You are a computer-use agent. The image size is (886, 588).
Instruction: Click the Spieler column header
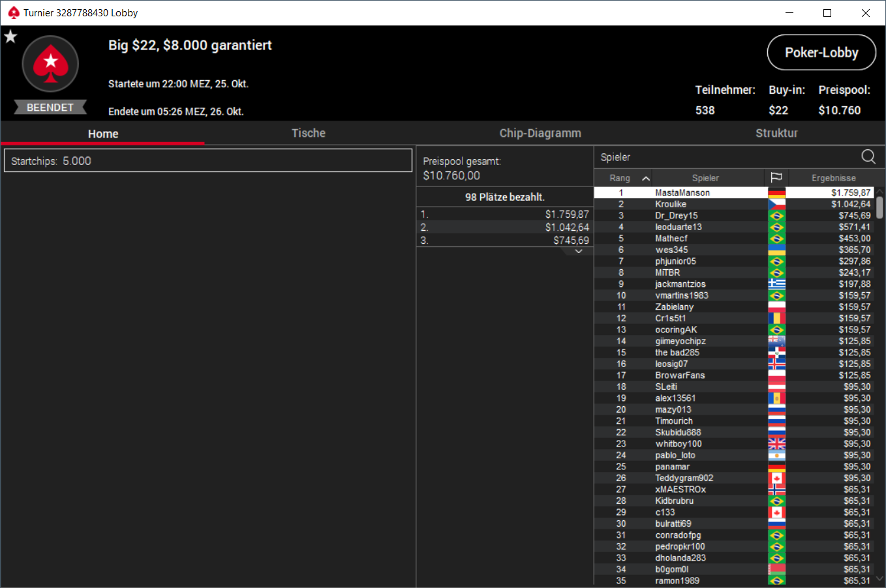click(705, 178)
